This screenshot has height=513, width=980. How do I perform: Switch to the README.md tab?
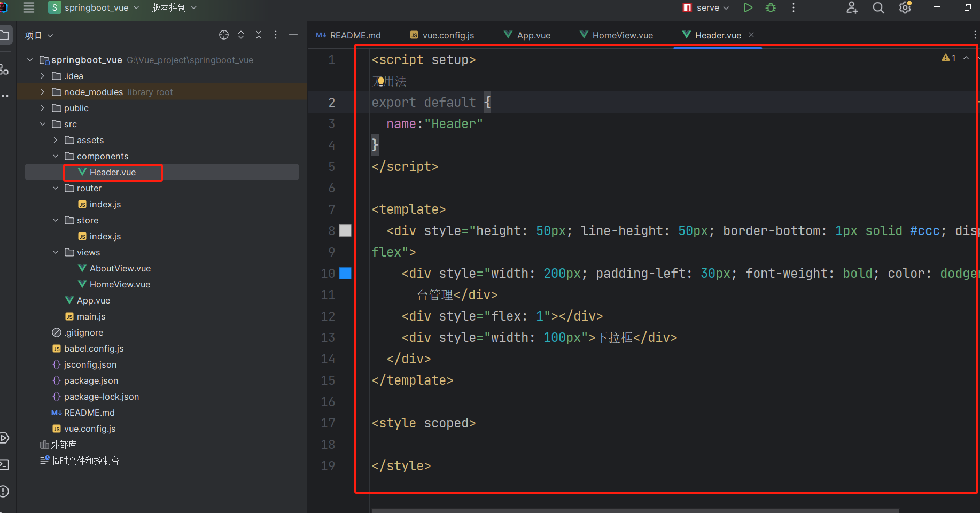tap(348, 35)
